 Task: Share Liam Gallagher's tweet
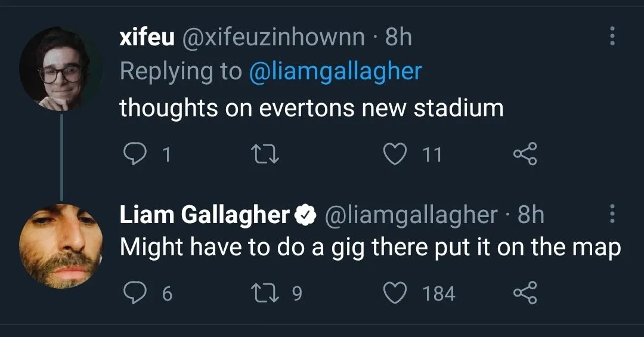(x=525, y=293)
